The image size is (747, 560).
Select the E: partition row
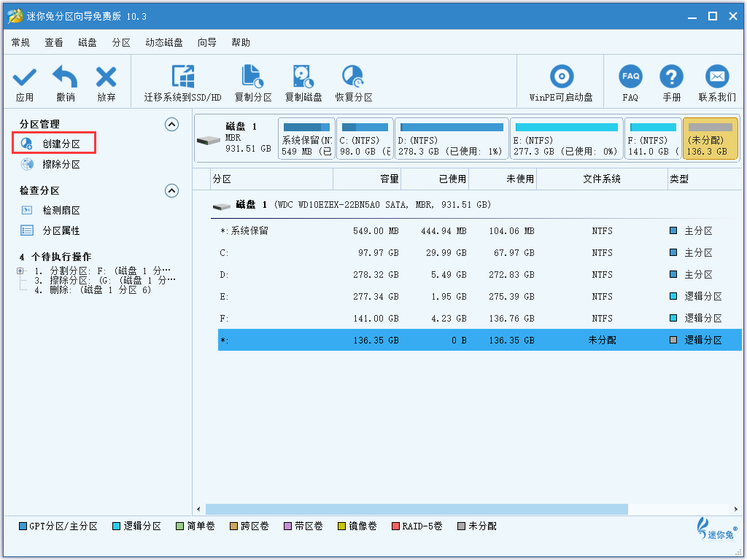point(480,297)
